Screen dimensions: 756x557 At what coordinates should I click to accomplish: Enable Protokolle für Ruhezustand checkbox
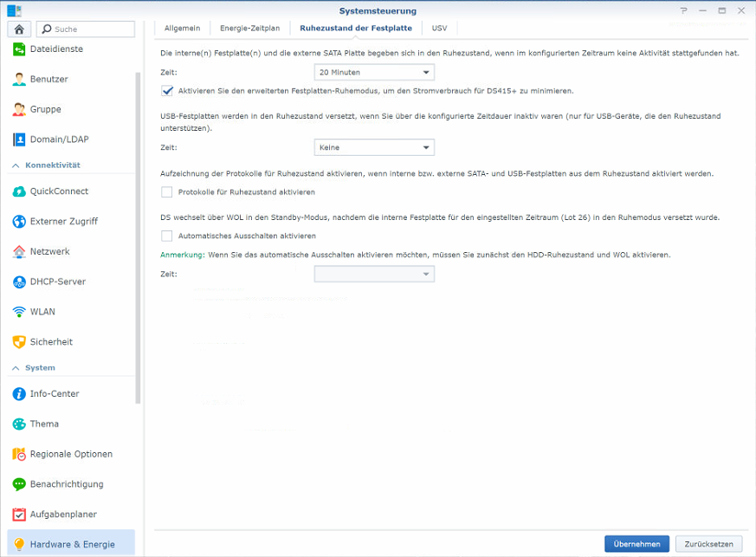click(x=167, y=192)
